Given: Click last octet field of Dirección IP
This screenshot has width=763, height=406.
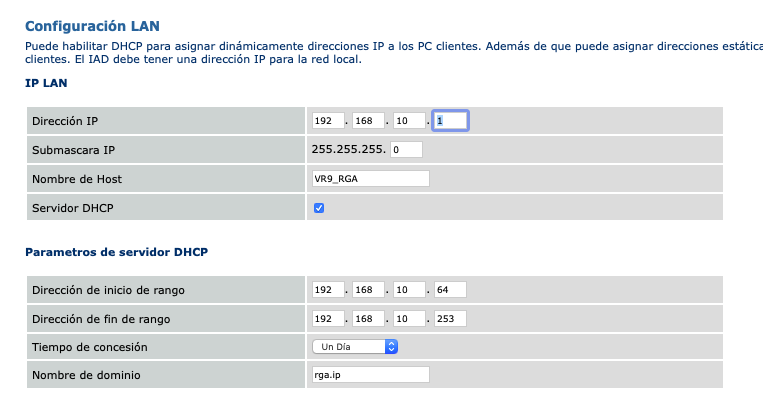Looking at the screenshot, I should click(x=450, y=121).
